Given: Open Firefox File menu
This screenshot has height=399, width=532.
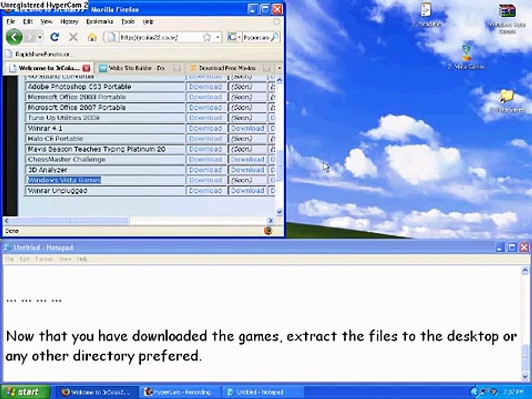Looking at the screenshot, I should tap(11, 22).
